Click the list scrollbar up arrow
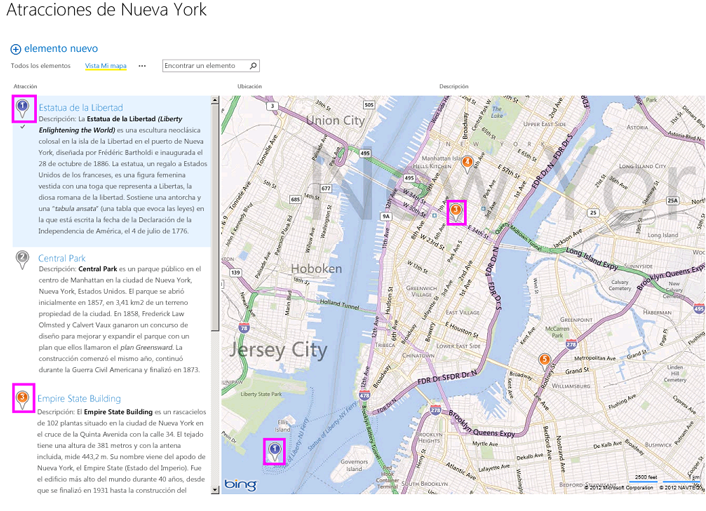The image size is (706, 511). click(215, 100)
